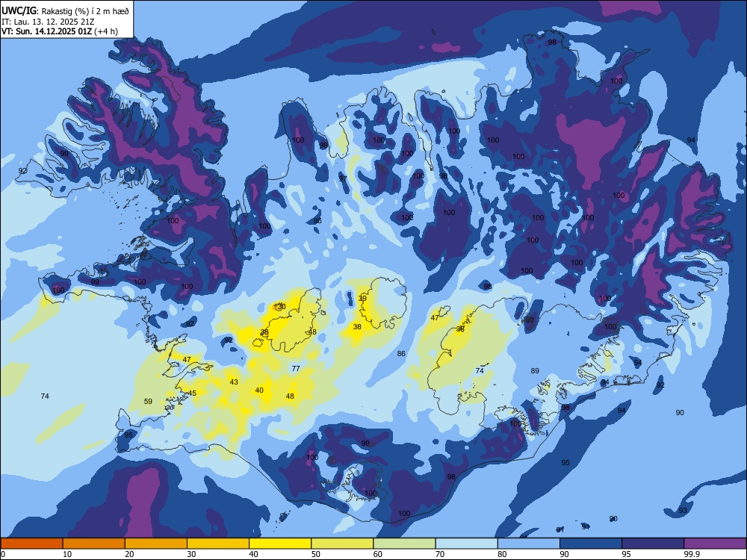Select the map value '97'

[x=343, y=178]
